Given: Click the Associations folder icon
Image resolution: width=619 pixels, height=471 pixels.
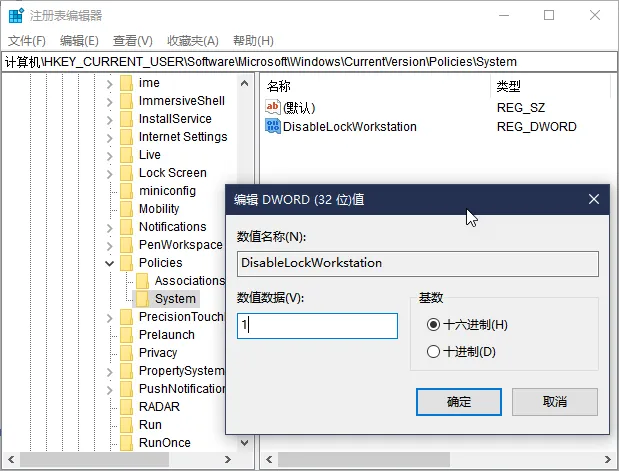Looking at the screenshot, I should 143,281.
